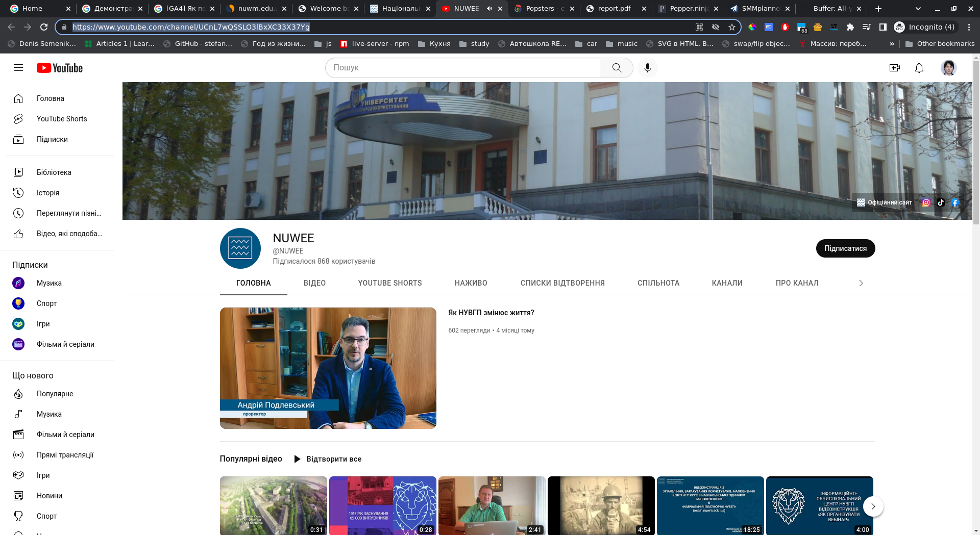Switch to the ВІДЕО channel tab
Image resolution: width=980 pixels, height=535 pixels.
[x=314, y=283]
